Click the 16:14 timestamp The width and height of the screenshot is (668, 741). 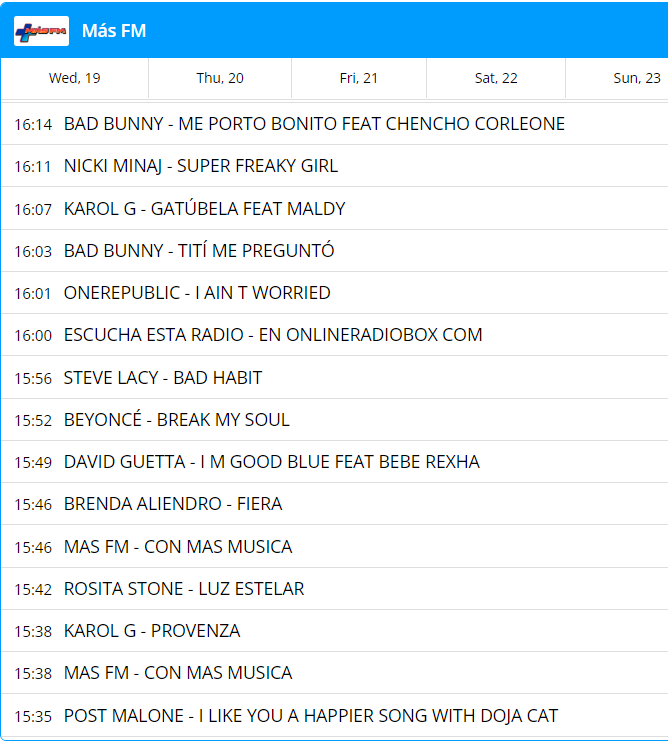(x=33, y=125)
